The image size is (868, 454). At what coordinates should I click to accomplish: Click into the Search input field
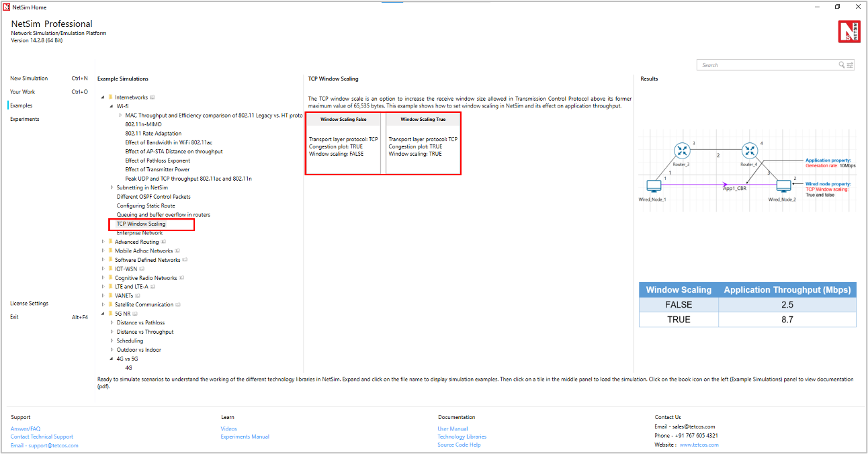coord(766,65)
